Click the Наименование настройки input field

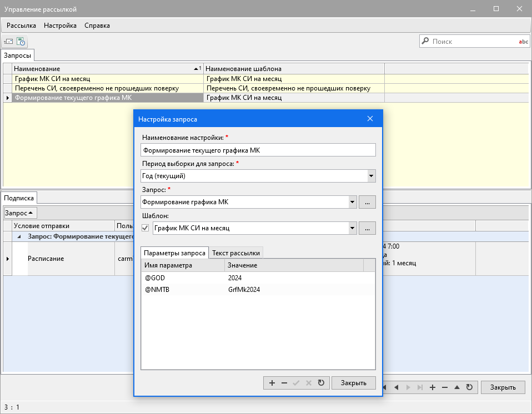(258, 150)
